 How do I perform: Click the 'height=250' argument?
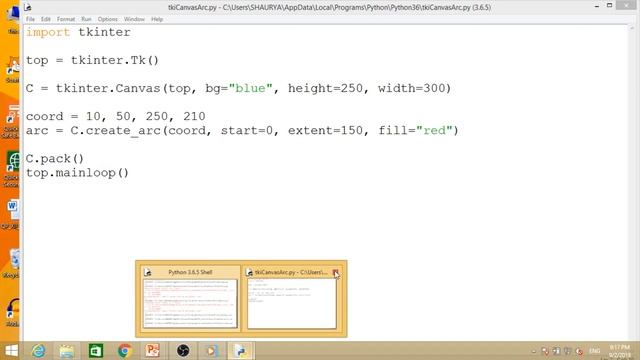point(325,88)
